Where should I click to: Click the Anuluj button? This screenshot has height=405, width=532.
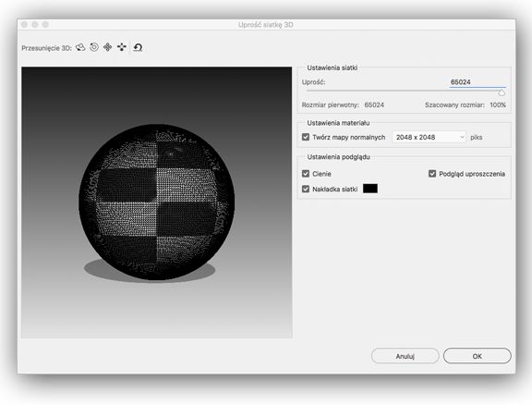tap(405, 356)
